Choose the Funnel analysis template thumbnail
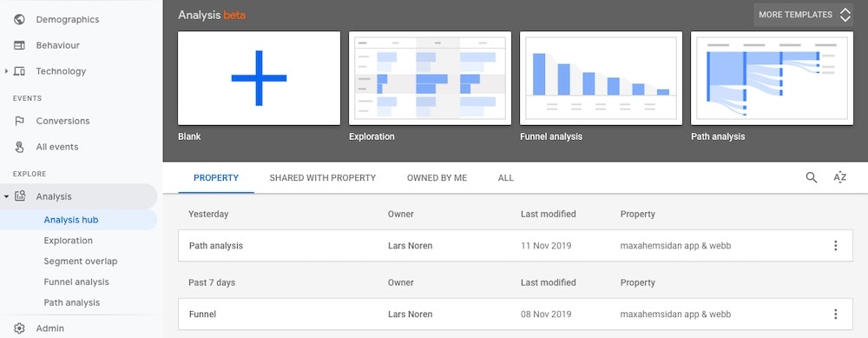Viewport: 868px width, 338px height. coord(601,78)
